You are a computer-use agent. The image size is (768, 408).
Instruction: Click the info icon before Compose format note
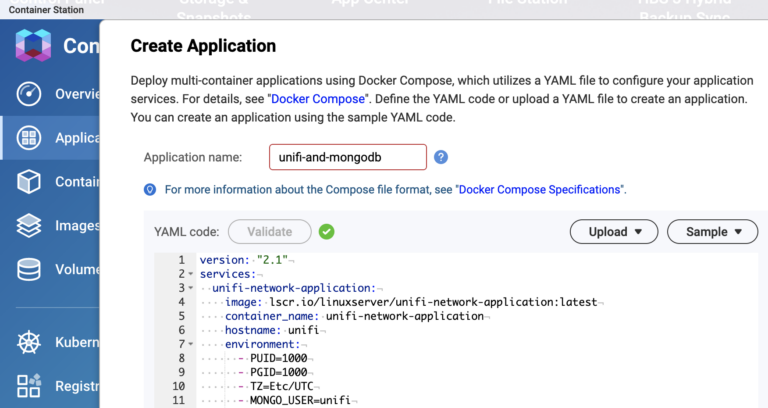click(150, 189)
